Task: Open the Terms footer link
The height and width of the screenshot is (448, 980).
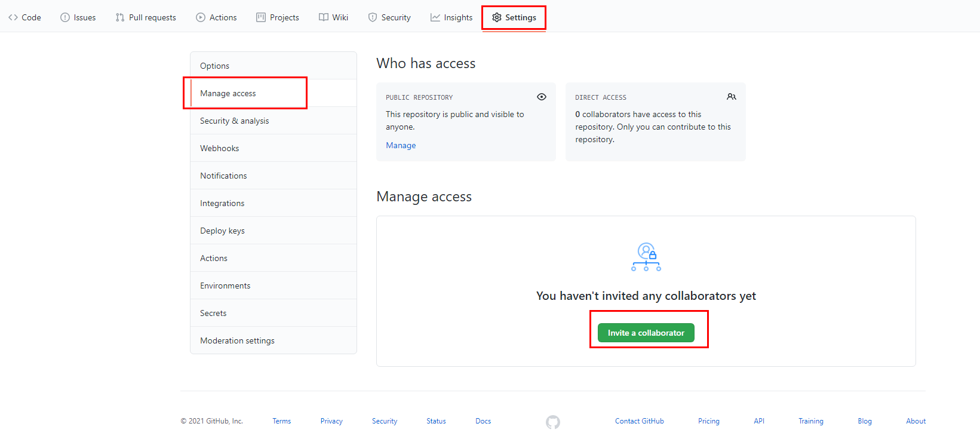Action: (282, 421)
